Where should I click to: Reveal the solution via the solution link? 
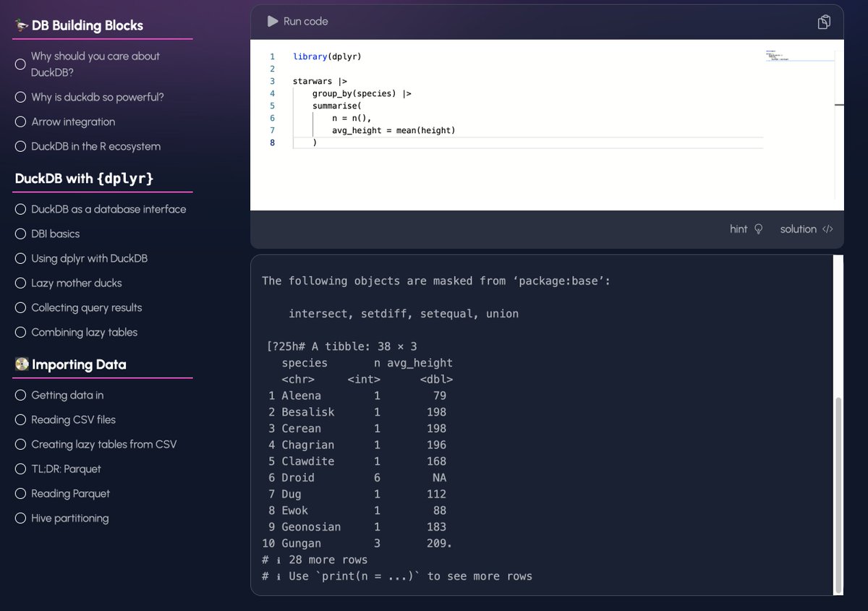click(x=798, y=228)
